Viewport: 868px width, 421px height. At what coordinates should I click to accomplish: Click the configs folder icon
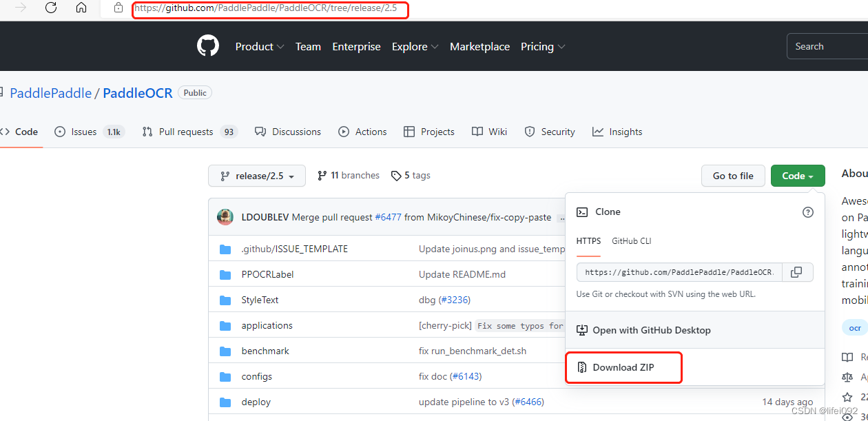tap(225, 376)
